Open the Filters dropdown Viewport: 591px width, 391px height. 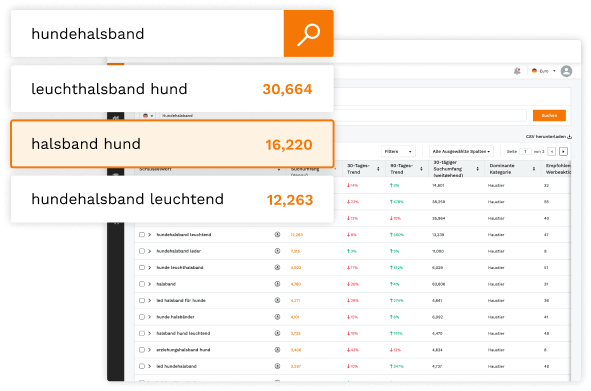398,152
